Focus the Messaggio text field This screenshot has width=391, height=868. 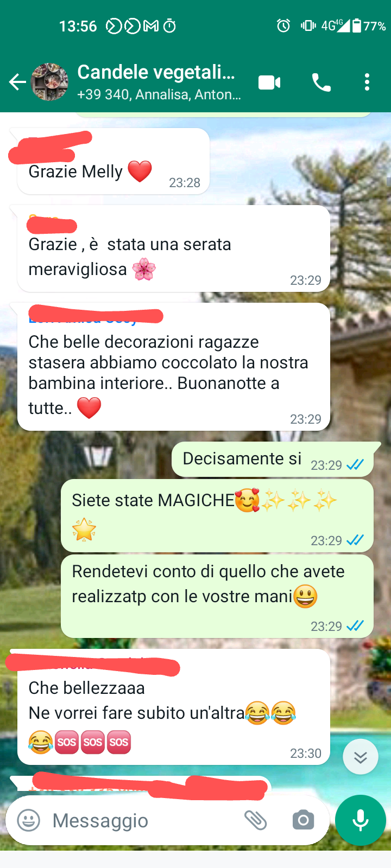click(141, 820)
